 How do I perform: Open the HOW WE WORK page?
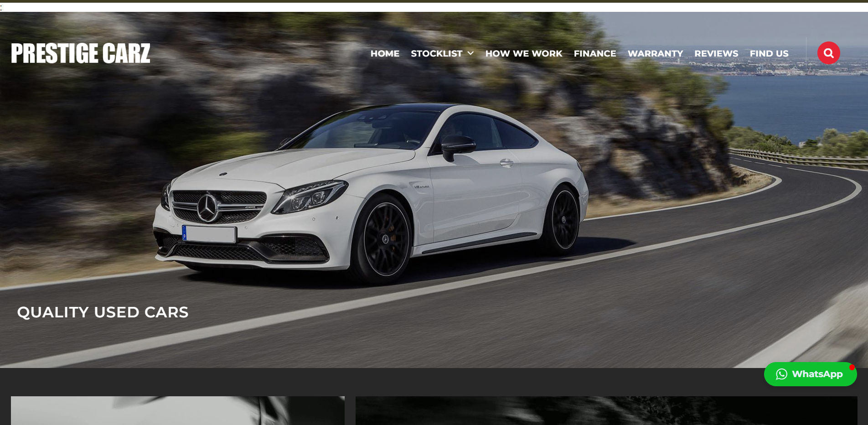coord(523,53)
